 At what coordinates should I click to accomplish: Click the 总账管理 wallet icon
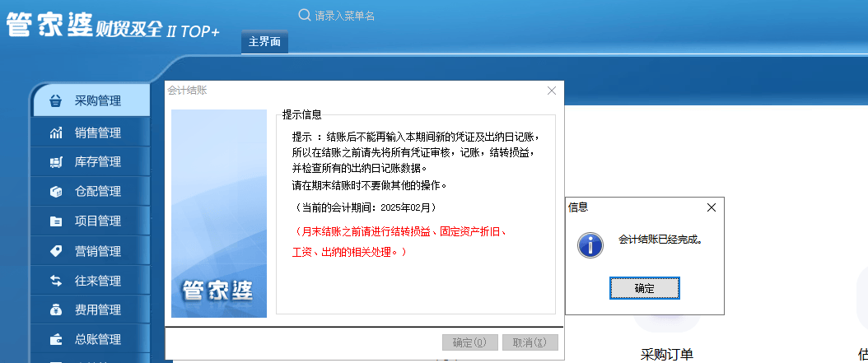(56, 339)
